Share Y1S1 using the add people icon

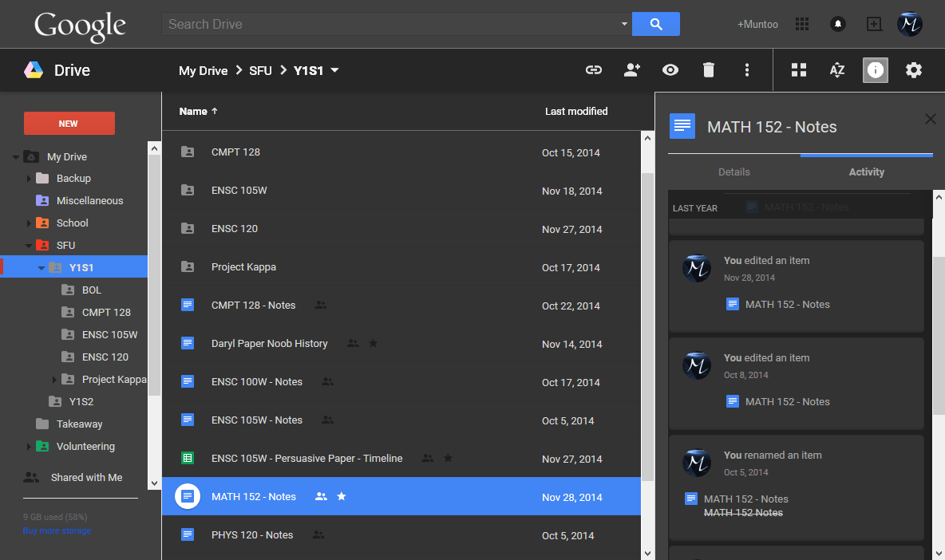click(631, 70)
